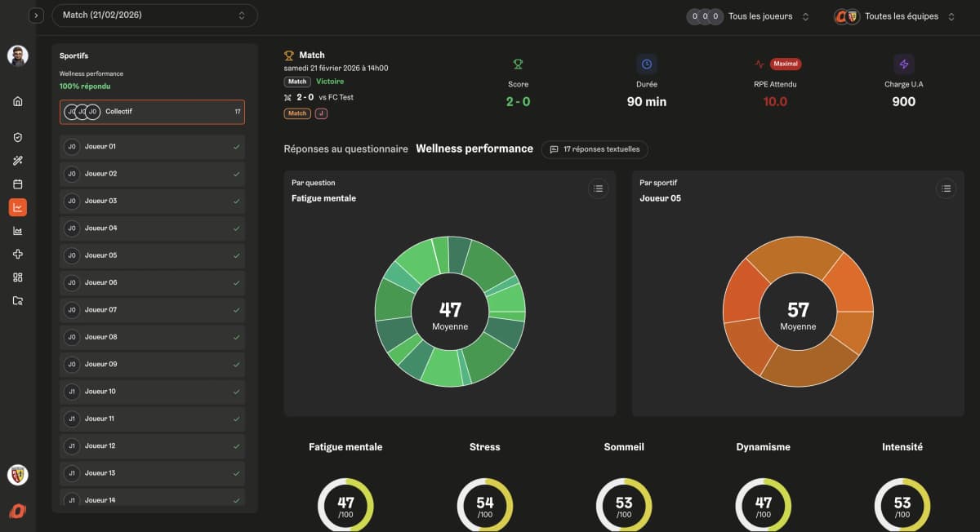Select Joueur 05 in the athletes list
The height and width of the screenshot is (532, 980).
152,255
